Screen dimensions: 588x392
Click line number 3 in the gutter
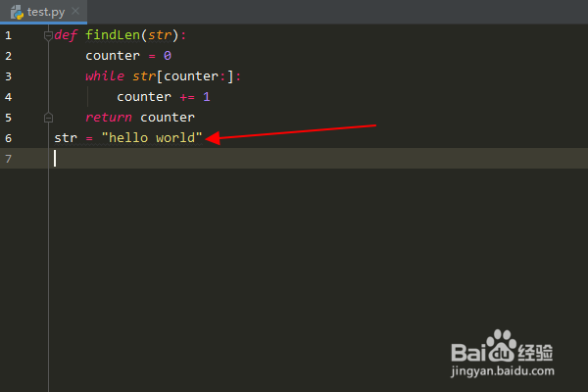[8, 76]
